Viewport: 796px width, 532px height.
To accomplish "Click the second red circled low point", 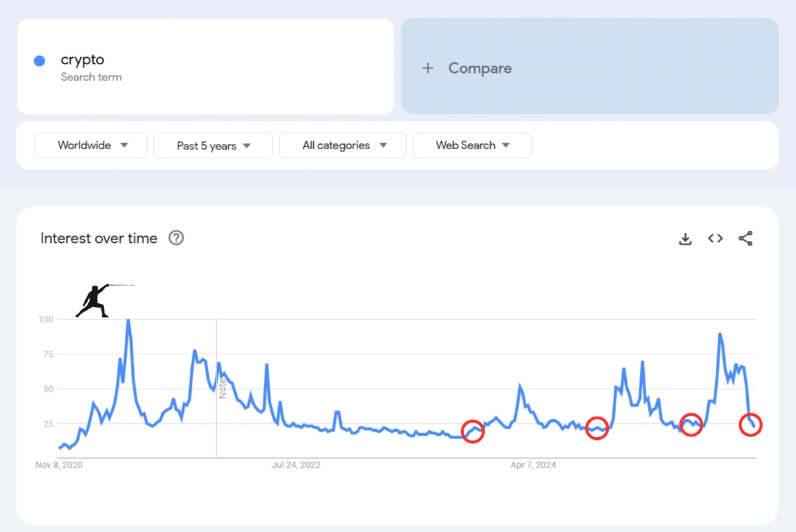I will (x=597, y=429).
